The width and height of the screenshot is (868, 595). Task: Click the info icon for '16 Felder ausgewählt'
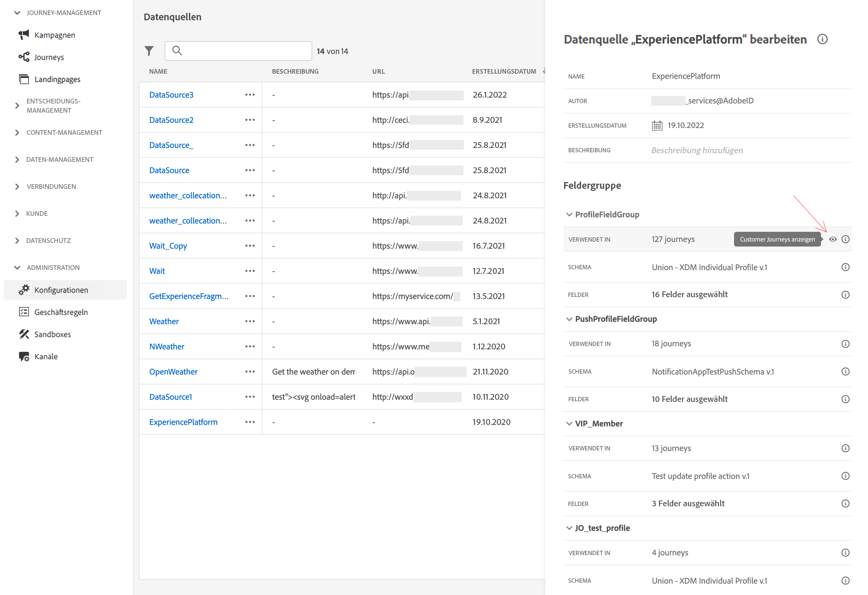point(845,294)
